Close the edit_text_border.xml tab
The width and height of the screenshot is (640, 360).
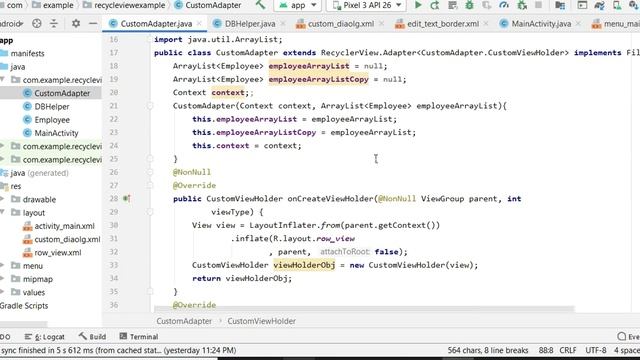(x=486, y=24)
